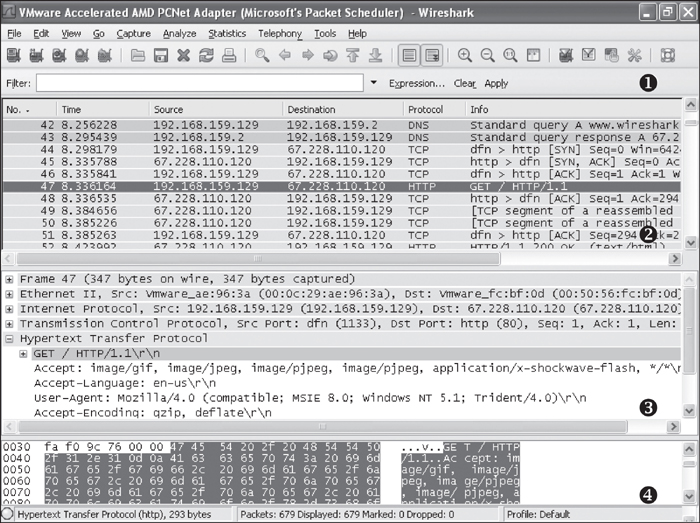Open capture options toolbar icon

37,56
